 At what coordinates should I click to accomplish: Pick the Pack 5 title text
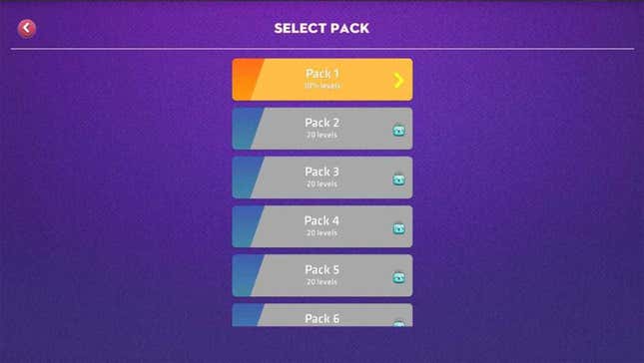click(x=322, y=269)
